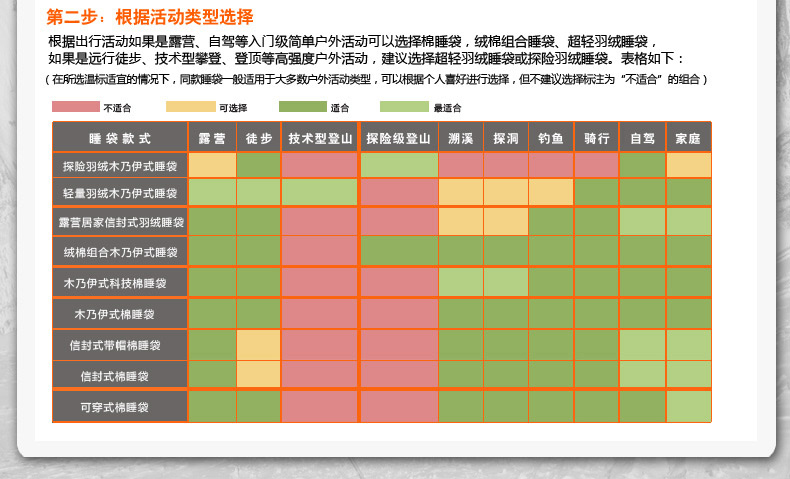Image resolution: width=790 pixels, height=479 pixels.
Task: Select the 信封式带帽棉睡袋 row label
Action: pyautogui.click(x=120, y=345)
